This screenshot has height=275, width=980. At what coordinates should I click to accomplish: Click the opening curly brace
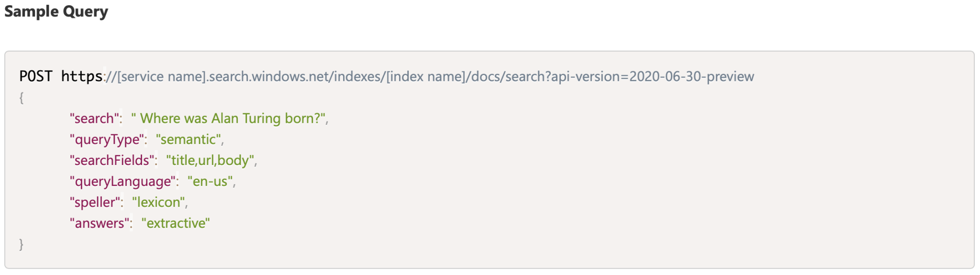click(22, 98)
